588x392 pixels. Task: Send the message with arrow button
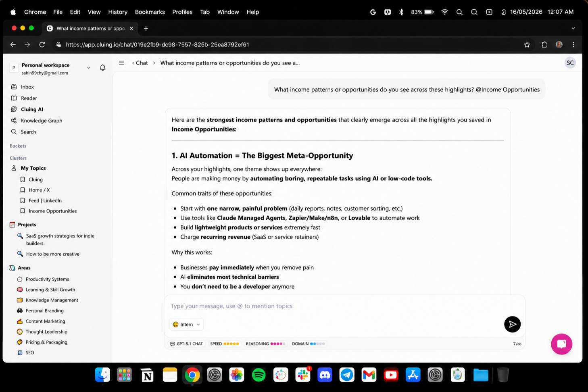[512, 324]
